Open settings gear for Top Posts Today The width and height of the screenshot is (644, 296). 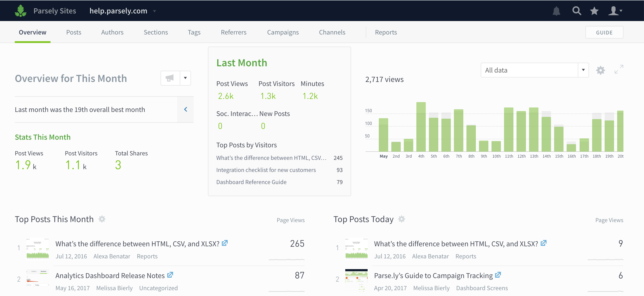(x=402, y=219)
